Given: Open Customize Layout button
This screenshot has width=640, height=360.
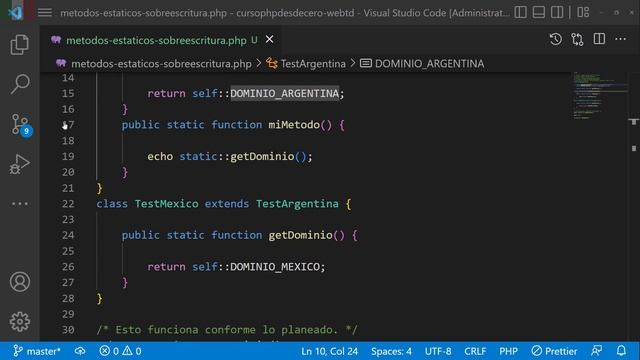Looking at the screenshot, I should click(x=583, y=12).
